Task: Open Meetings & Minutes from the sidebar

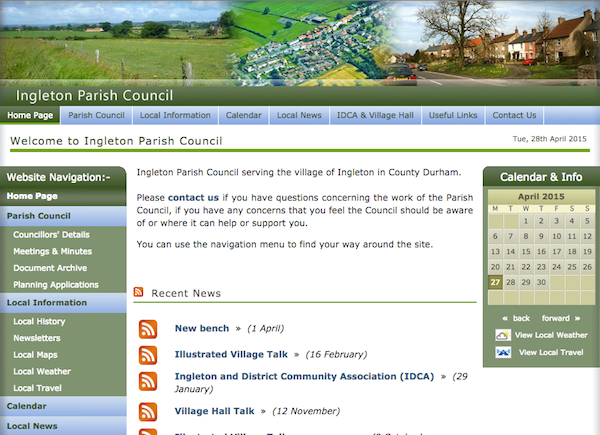Action: pos(52,251)
